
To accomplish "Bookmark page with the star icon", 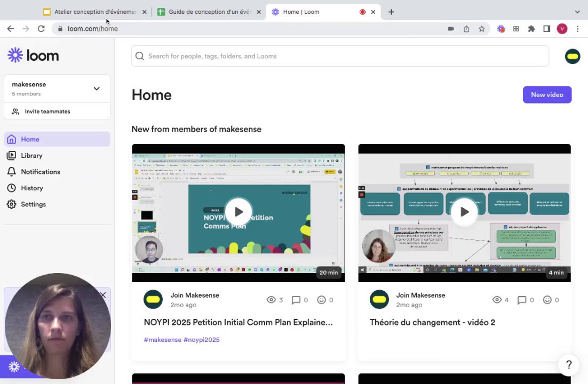I will (481, 29).
